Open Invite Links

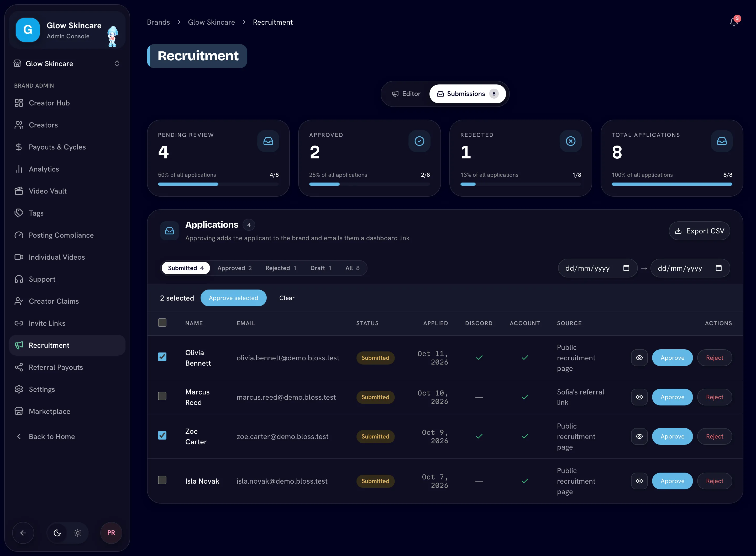(67, 323)
